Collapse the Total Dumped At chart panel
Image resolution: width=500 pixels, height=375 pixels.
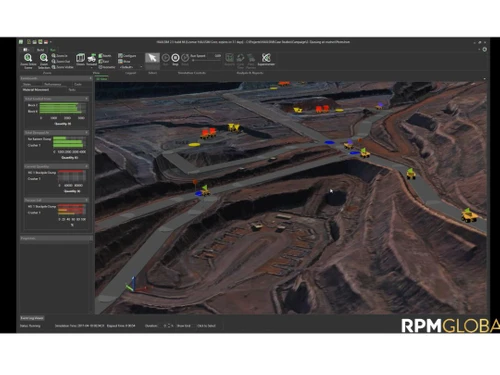pos(86,133)
